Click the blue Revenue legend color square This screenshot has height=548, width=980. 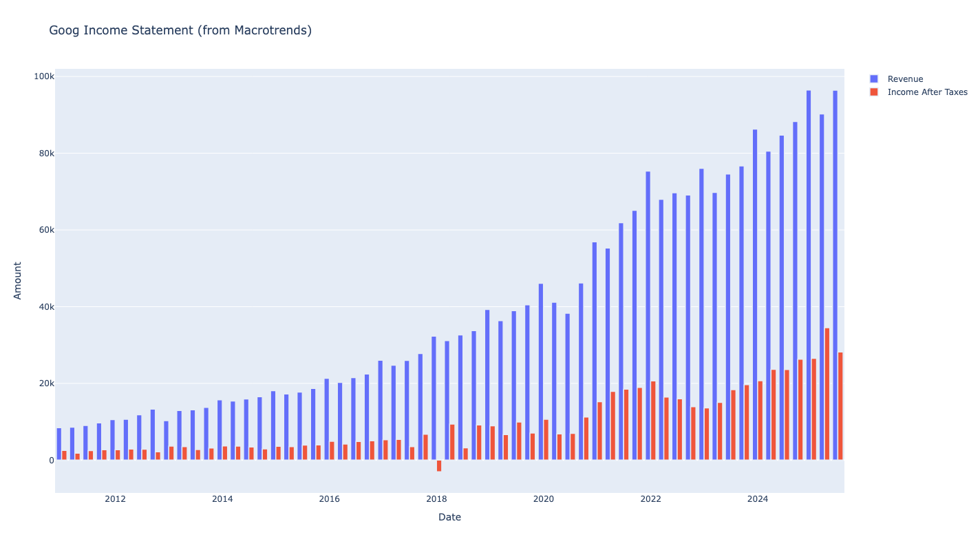click(874, 79)
